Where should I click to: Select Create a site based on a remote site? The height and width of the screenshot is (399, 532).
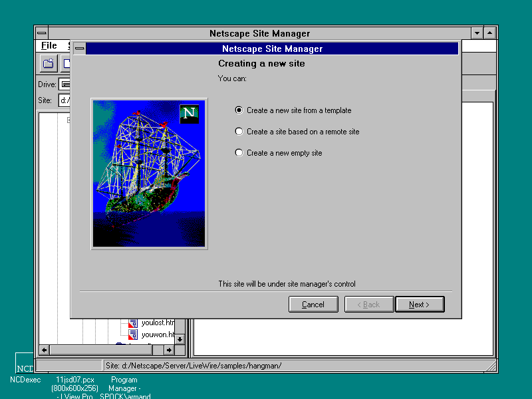(239, 132)
